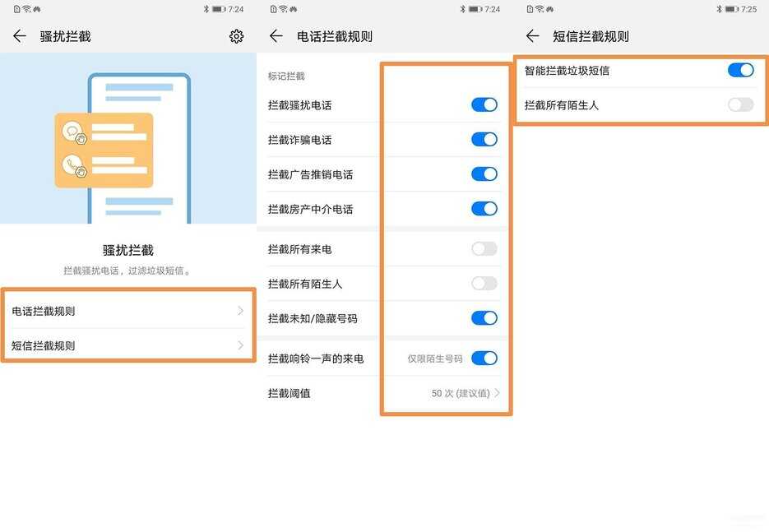
Task: Disable 智能拦截垃圾短信 switch
Action: pyautogui.click(x=740, y=70)
